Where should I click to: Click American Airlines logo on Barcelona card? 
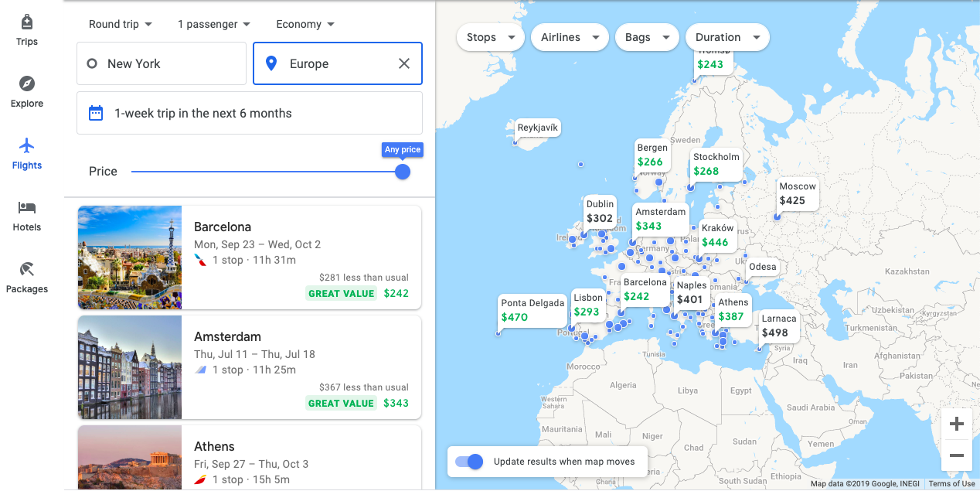(200, 260)
